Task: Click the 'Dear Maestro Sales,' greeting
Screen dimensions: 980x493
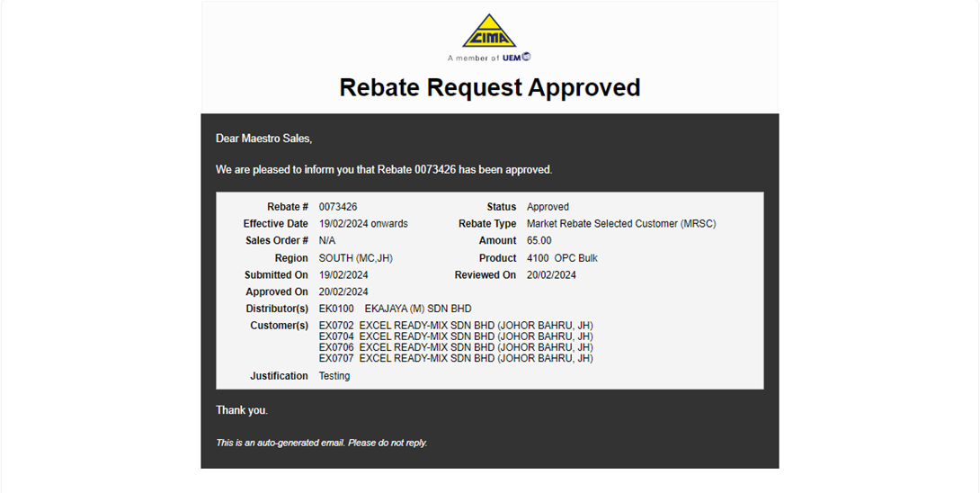Action: click(x=263, y=139)
